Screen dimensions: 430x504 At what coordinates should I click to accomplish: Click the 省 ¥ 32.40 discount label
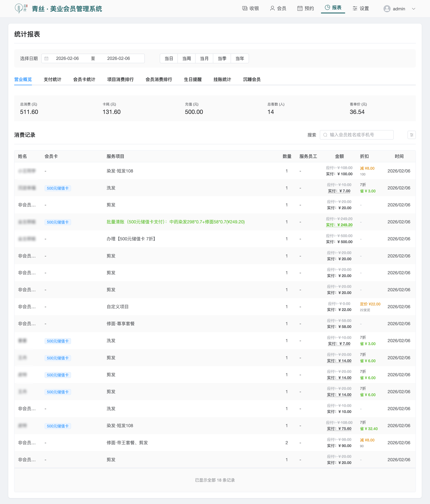(369, 429)
